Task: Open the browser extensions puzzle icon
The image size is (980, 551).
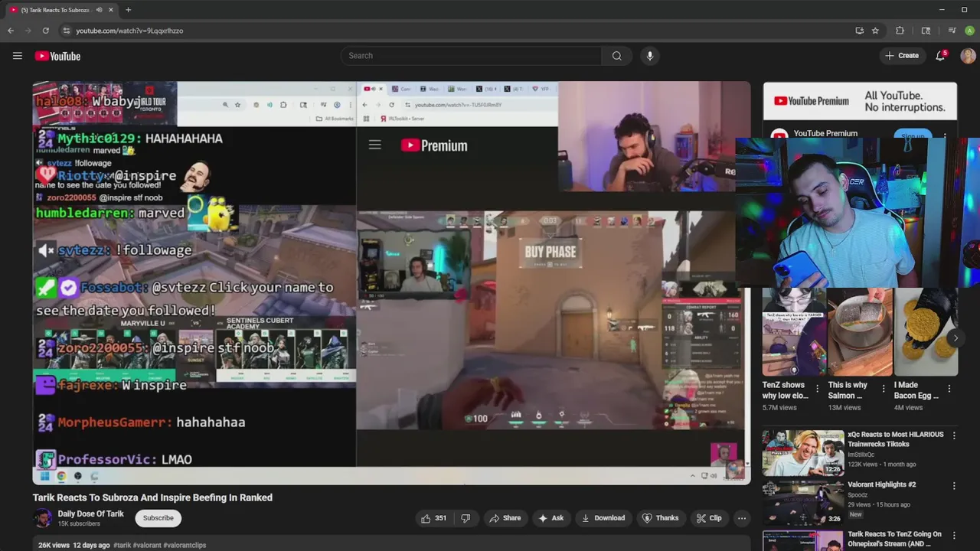Action: pos(900,31)
